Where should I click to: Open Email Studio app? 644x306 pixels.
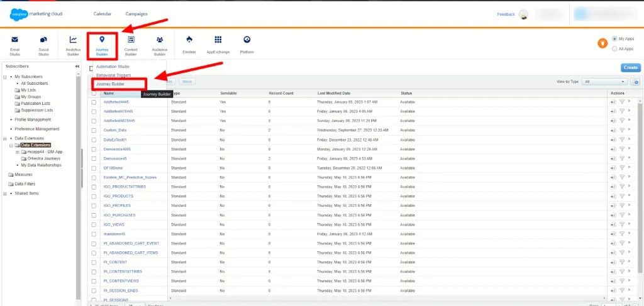pyautogui.click(x=15, y=45)
